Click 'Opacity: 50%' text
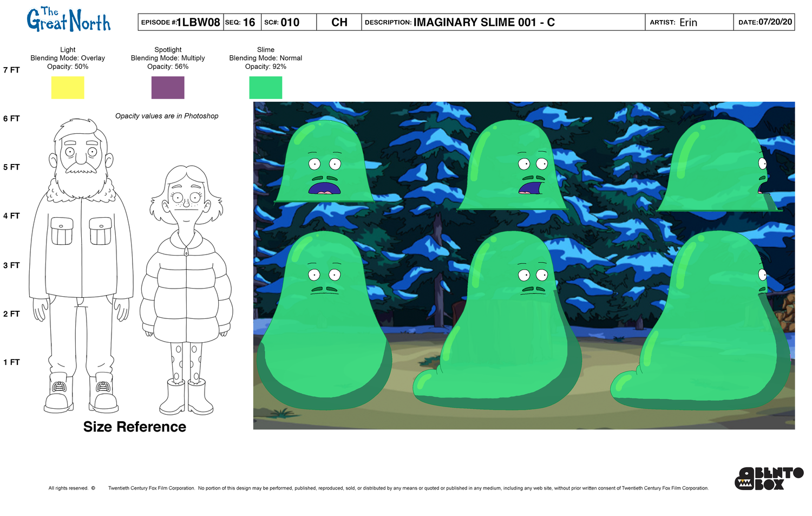Image resolution: width=812 pixels, height=516 pixels. coord(68,67)
